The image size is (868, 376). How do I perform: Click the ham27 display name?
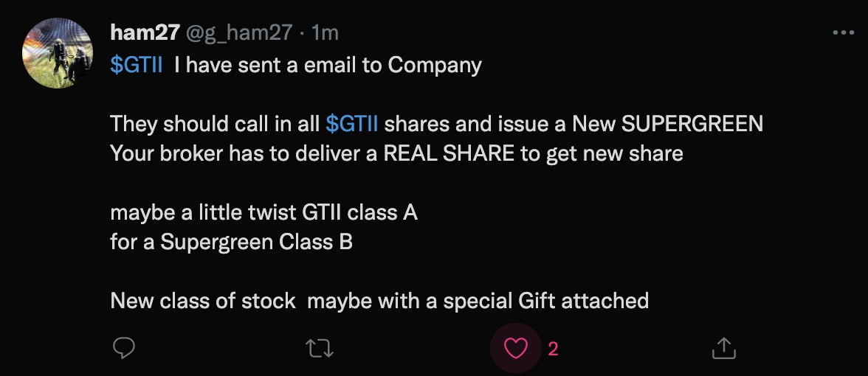[145, 33]
